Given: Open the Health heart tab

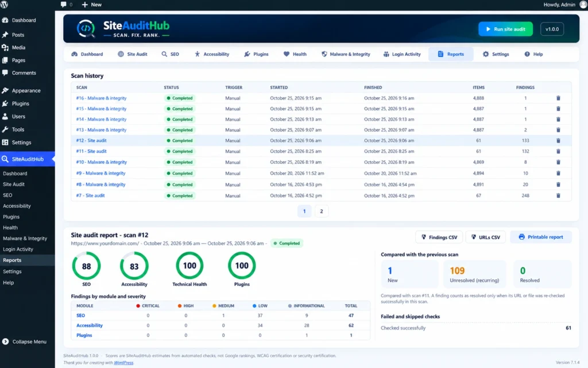Looking at the screenshot, I should click(x=295, y=54).
